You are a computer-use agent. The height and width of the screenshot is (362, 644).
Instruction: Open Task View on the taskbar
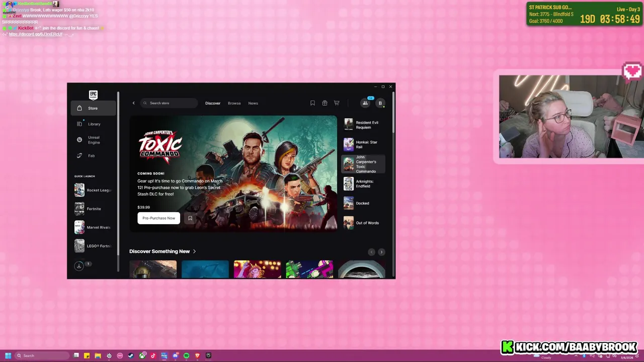[76, 355]
